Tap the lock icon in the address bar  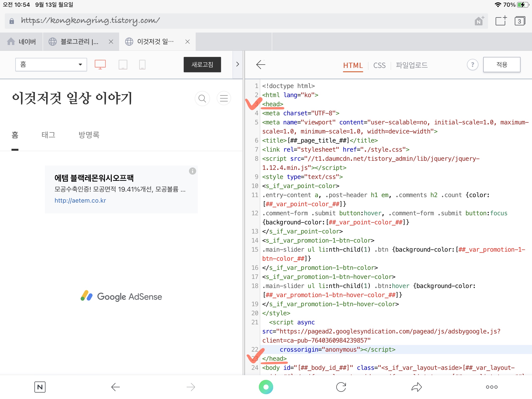11,21
